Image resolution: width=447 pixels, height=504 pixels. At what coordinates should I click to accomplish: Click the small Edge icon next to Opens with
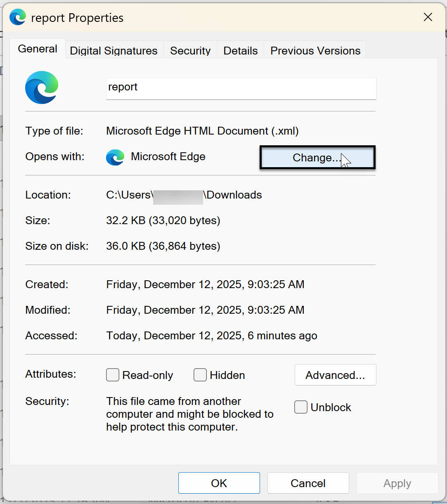click(115, 157)
